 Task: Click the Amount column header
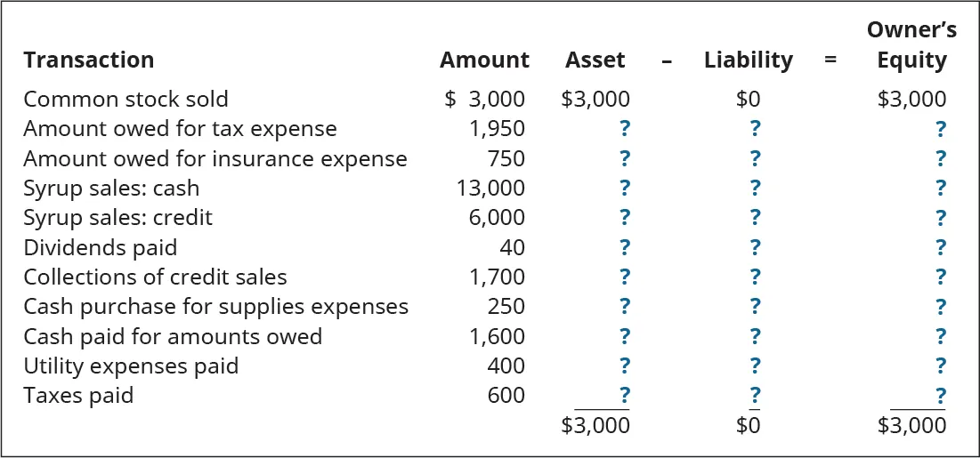(x=484, y=60)
